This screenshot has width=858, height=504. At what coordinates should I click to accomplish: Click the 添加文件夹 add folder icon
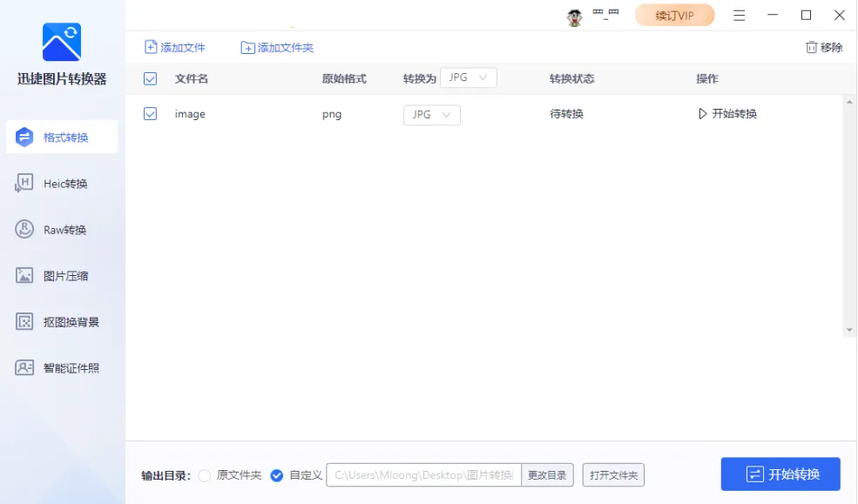[x=248, y=48]
